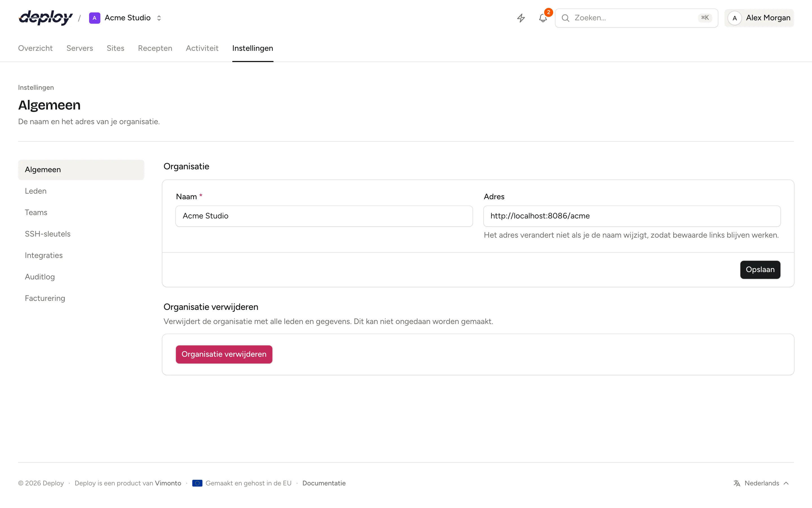
Task: Click the Adres URL field
Action: coord(632,216)
